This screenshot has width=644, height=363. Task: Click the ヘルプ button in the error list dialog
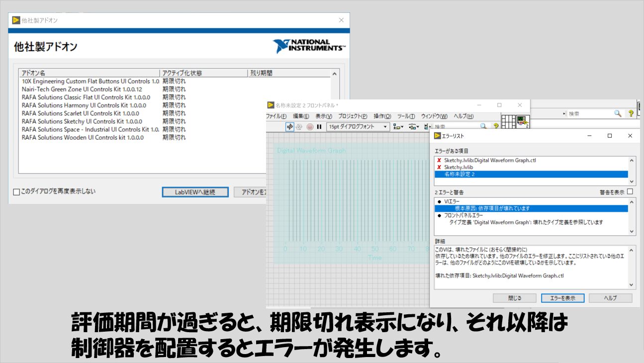610,298
